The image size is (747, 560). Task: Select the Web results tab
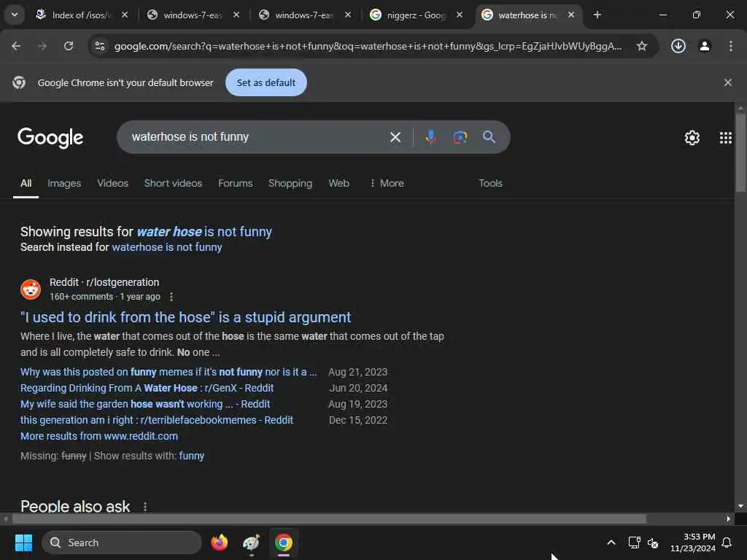(x=338, y=183)
